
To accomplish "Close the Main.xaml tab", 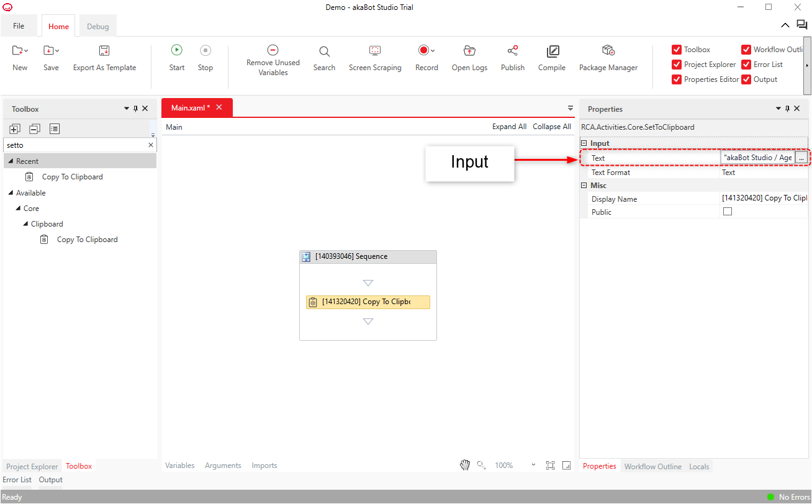I will (219, 107).
